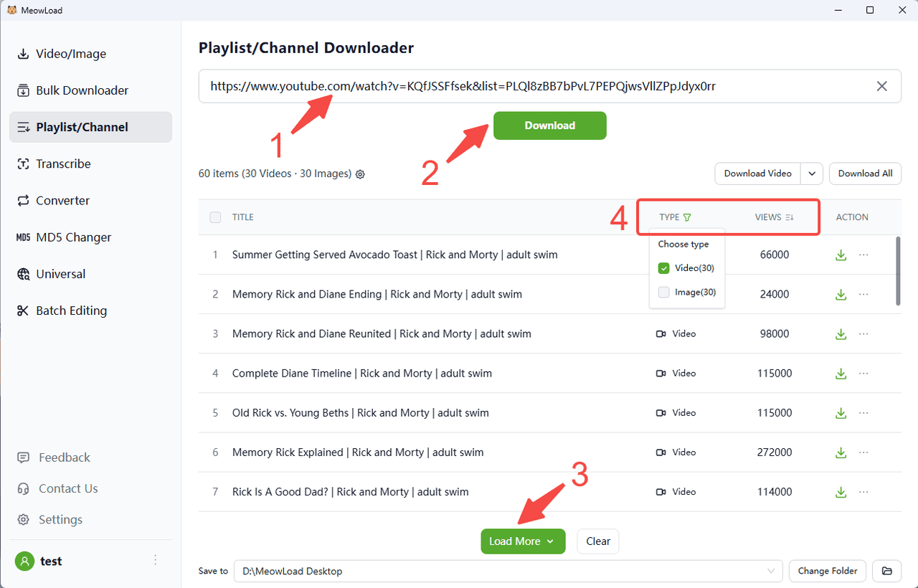The width and height of the screenshot is (918, 588).
Task: Click download icon for Summer Avocado Toast row
Action: (841, 255)
